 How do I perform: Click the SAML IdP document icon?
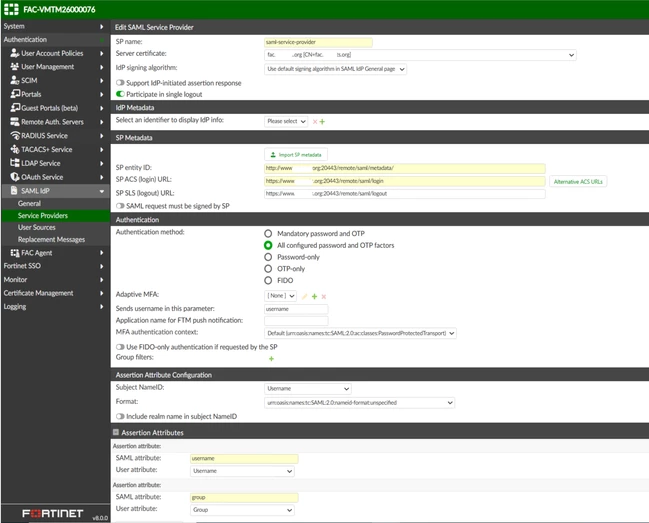(14, 190)
